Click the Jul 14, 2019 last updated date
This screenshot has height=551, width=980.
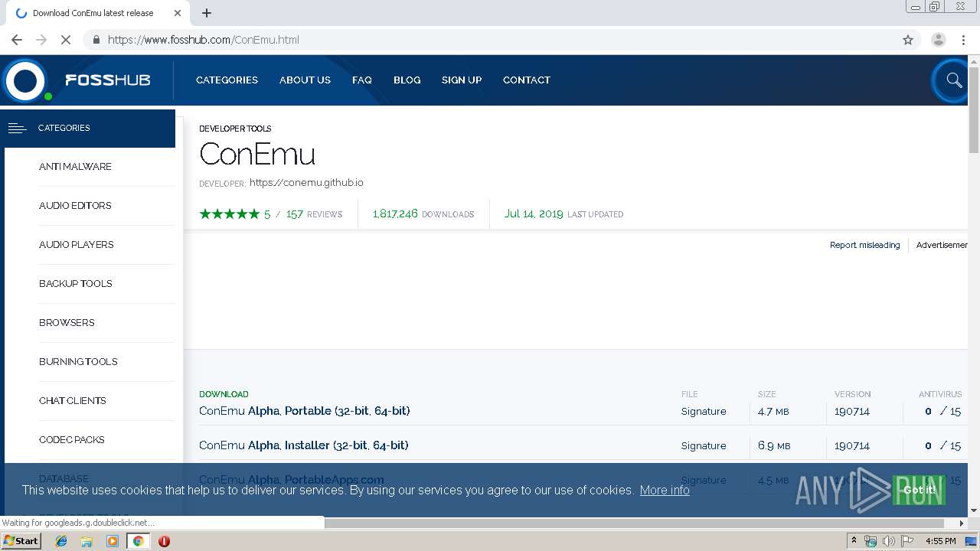coord(563,214)
